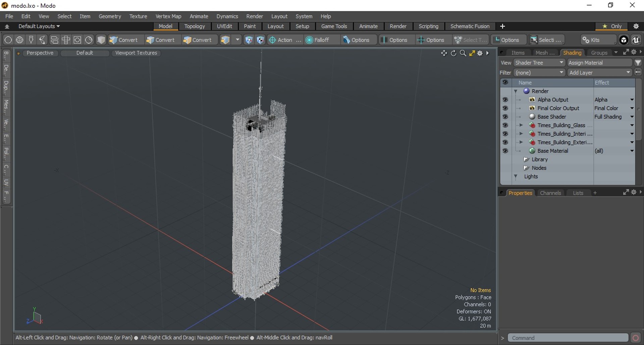Click the Assign Material button
Screen dimensions: 644x345
[599, 63]
